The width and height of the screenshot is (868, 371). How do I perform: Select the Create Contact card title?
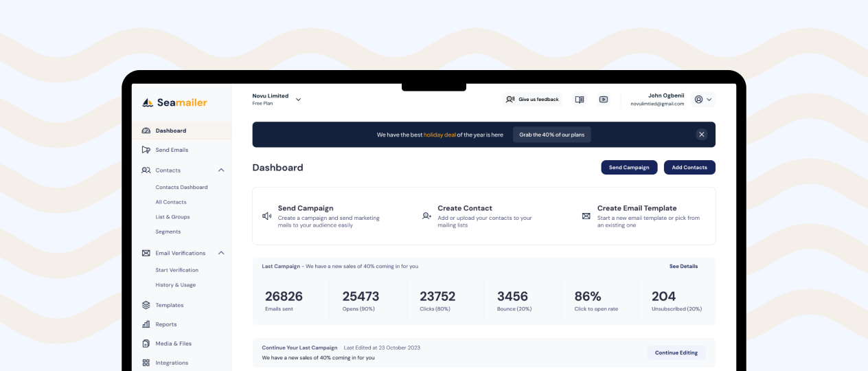(x=465, y=208)
